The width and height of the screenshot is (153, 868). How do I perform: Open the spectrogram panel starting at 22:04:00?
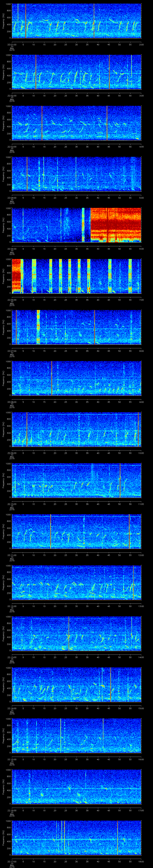coord(76,174)
